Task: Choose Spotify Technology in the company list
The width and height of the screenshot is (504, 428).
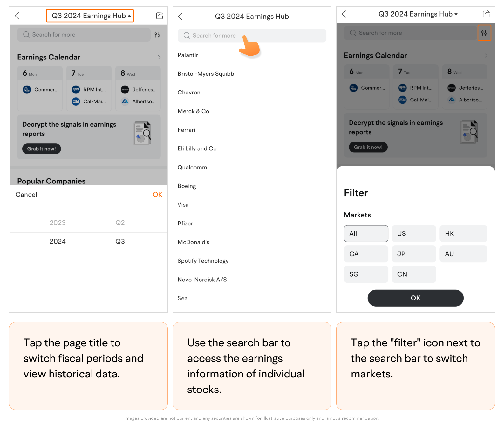Action: tap(203, 261)
